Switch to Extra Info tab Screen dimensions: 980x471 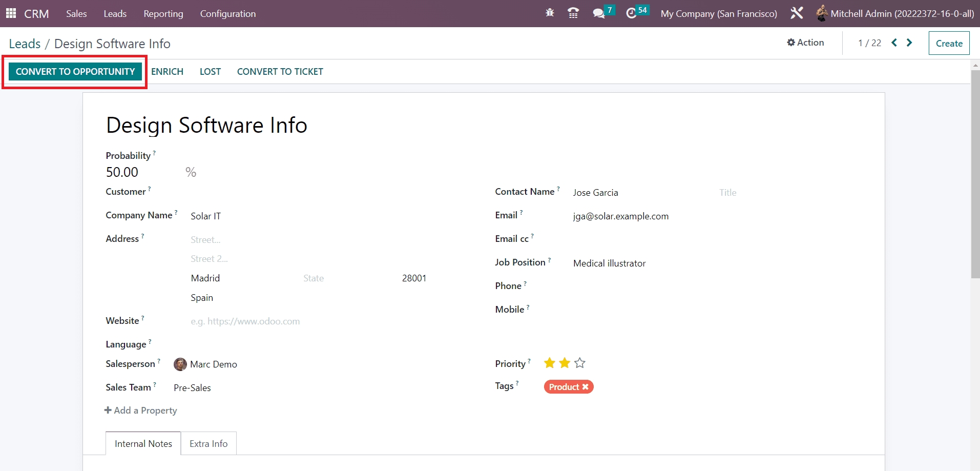click(208, 444)
